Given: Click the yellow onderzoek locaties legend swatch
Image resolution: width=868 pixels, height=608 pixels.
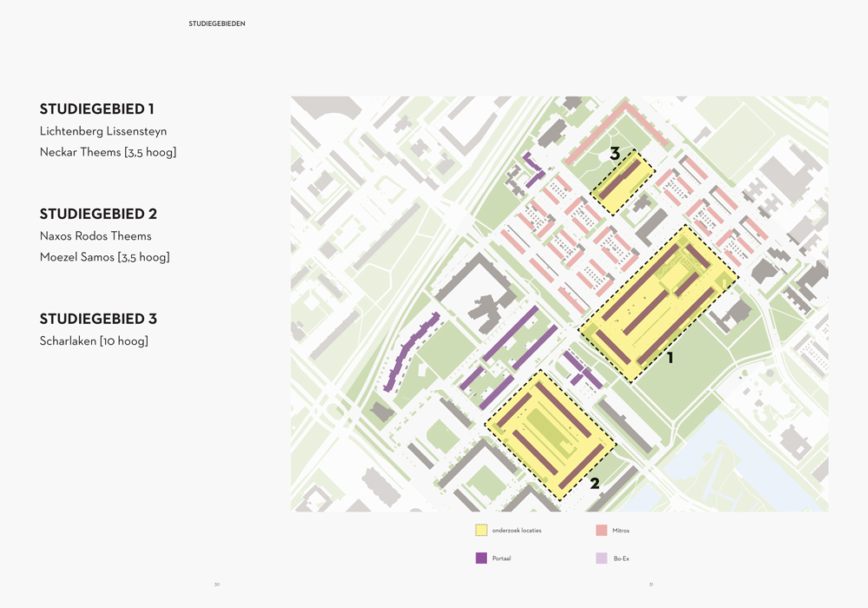Looking at the screenshot, I should 481,530.
